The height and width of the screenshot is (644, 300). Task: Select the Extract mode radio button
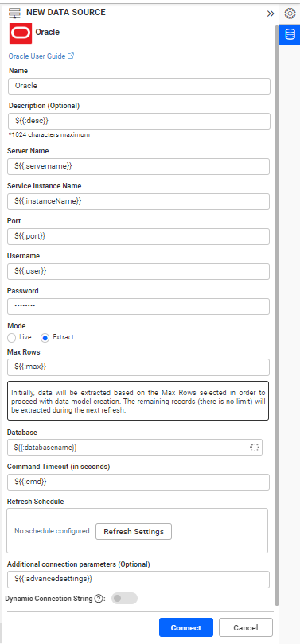click(x=45, y=338)
